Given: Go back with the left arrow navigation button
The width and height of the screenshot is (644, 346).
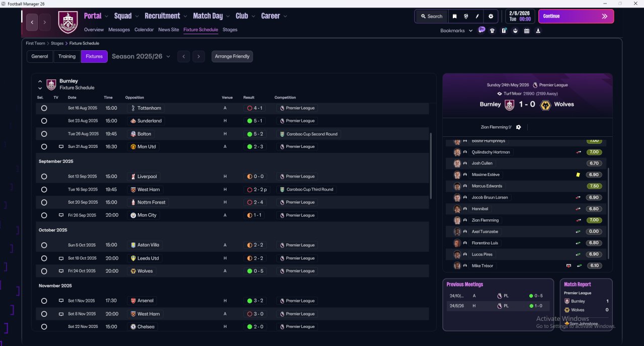Looking at the screenshot, I should pyautogui.click(x=32, y=22).
